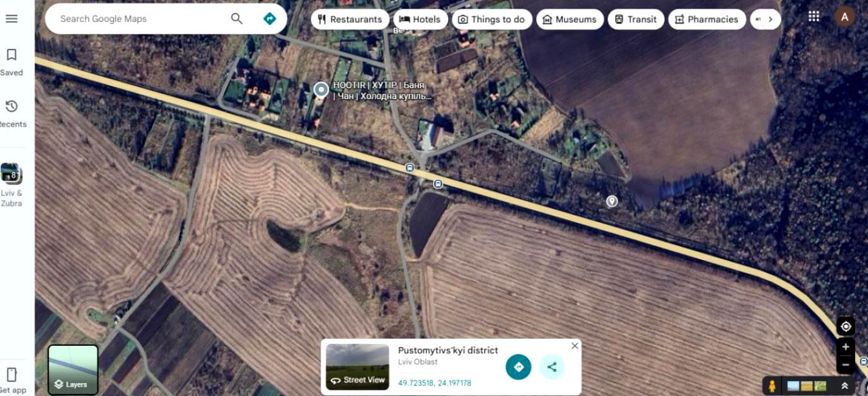
Task: Select the Pharmacies category chip
Action: (x=706, y=19)
